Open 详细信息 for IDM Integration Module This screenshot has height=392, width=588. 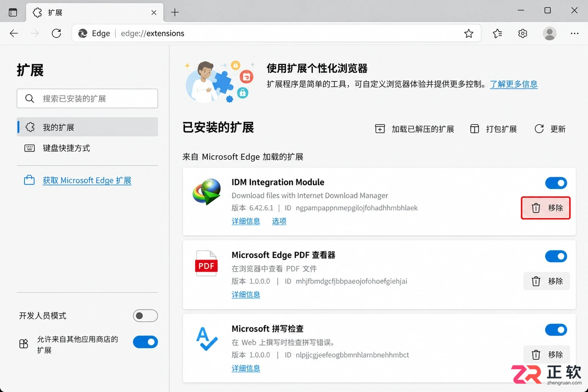tap(246, 221)
